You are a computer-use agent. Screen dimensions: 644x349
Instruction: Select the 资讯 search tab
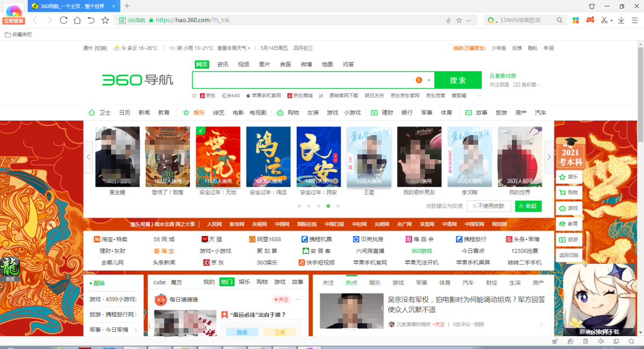222,64
